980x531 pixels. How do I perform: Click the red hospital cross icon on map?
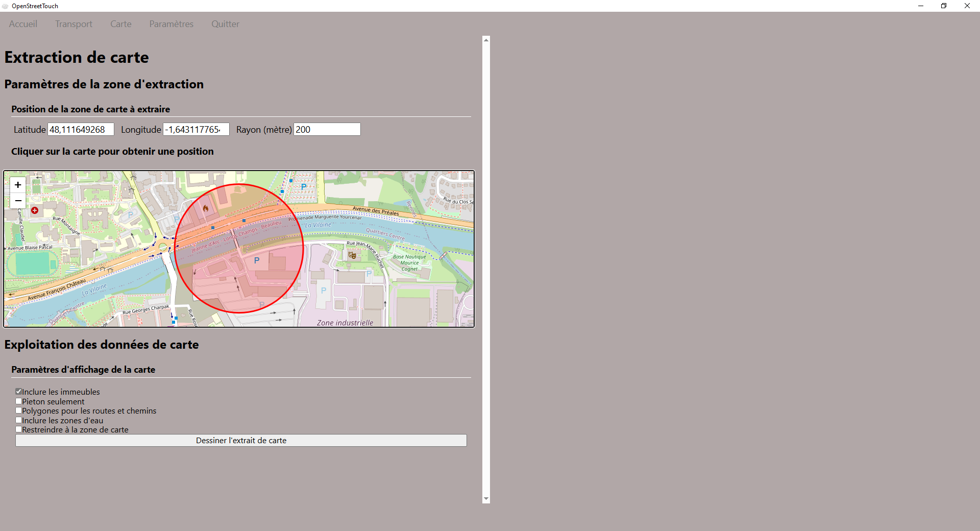pyautogui.click(x=35, y=210)
